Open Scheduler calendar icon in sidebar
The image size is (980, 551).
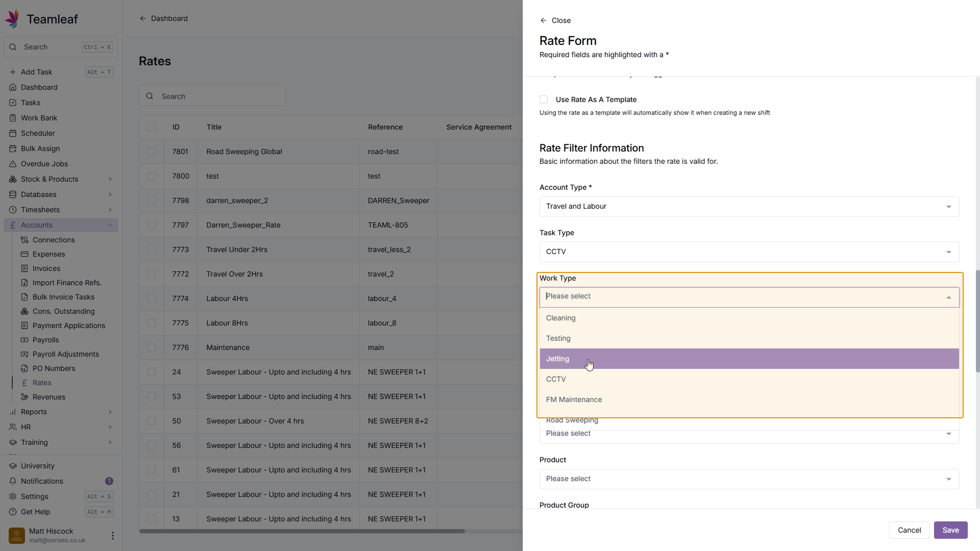click(x=13, y=133)
